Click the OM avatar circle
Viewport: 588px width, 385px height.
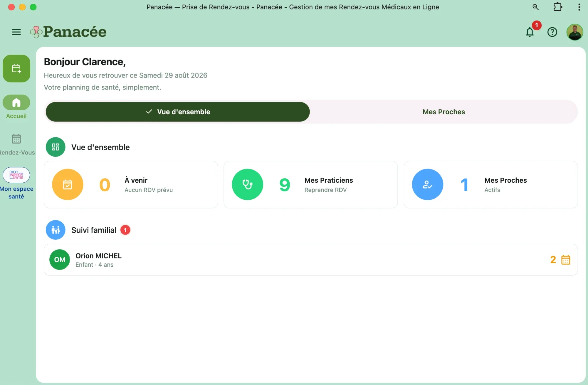(x=60, y=260)
